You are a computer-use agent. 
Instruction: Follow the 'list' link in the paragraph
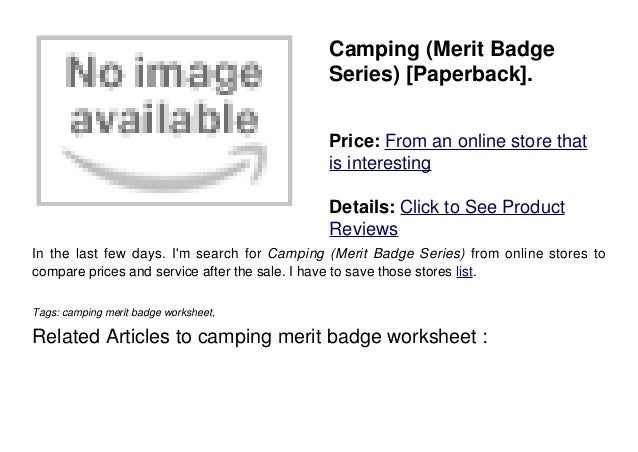click(464, 271)
